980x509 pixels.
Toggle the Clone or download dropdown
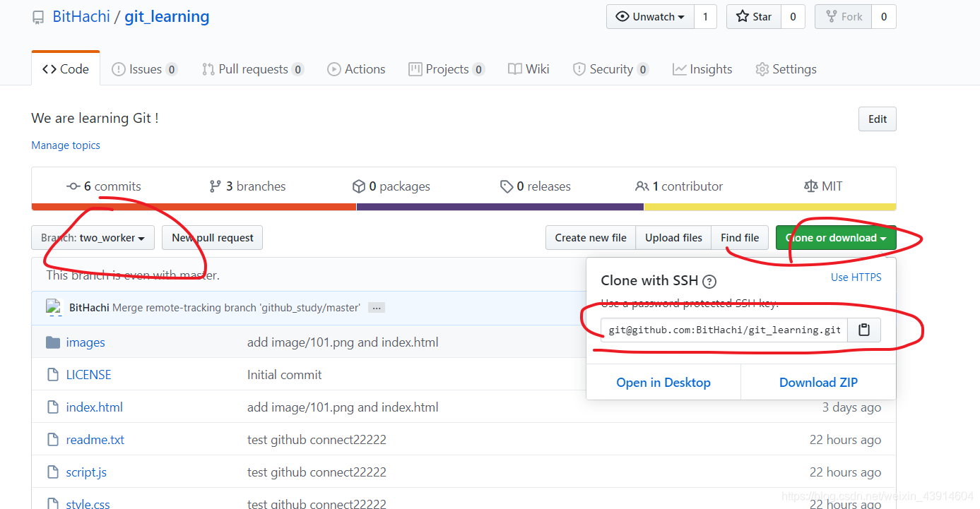[x=836, y=238]
